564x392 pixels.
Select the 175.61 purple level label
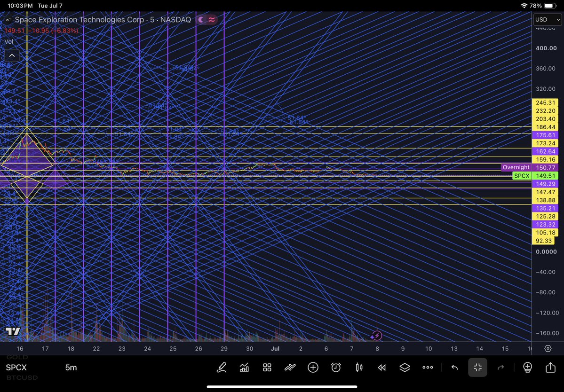(545, 135)
